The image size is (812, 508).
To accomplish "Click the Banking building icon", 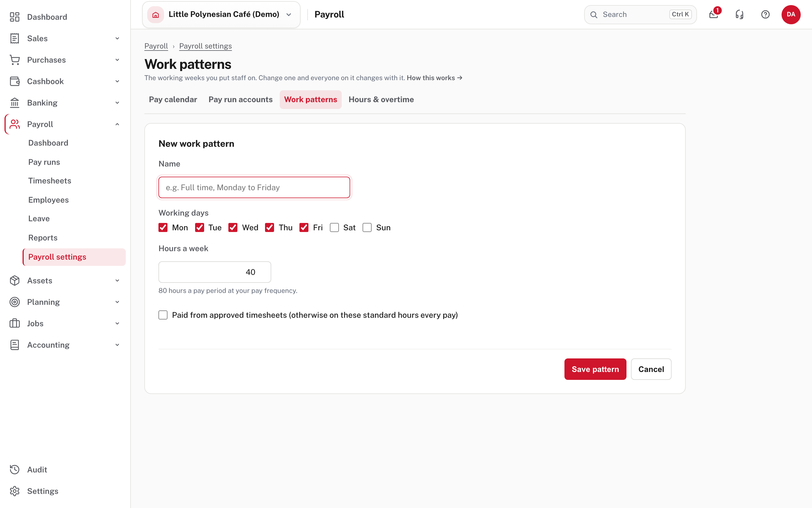I will click(14, 103).
